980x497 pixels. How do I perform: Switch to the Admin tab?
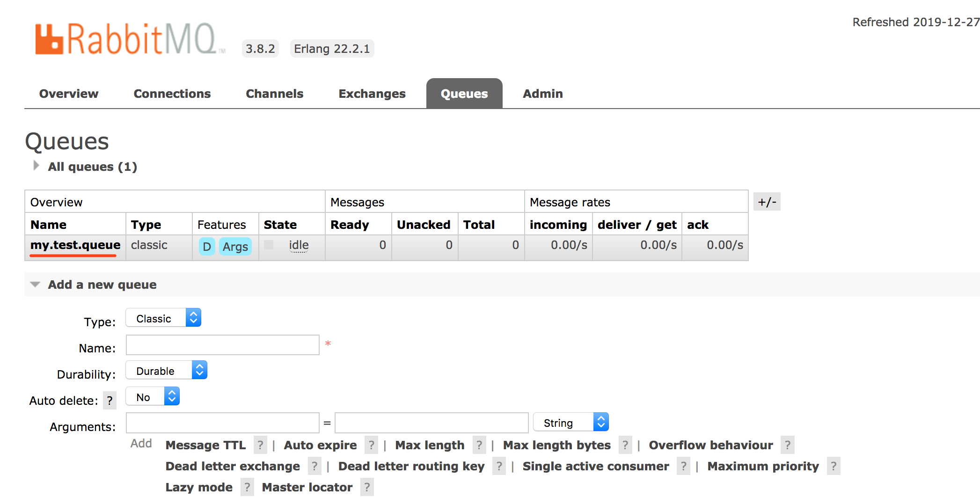pyautogui.click(x=542, y=93)
